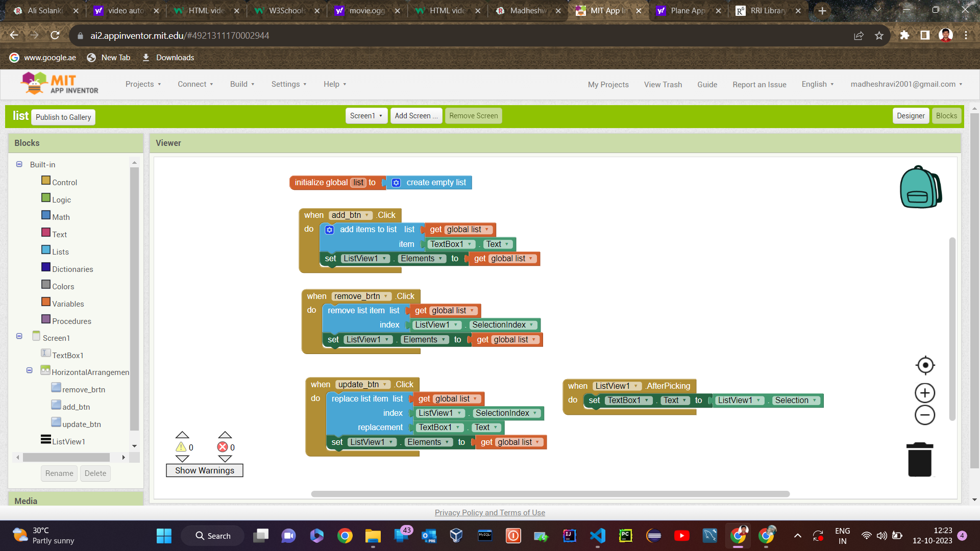Click the Add Screen button
Viewport: 980px width, 551px height.
[416, 116]
